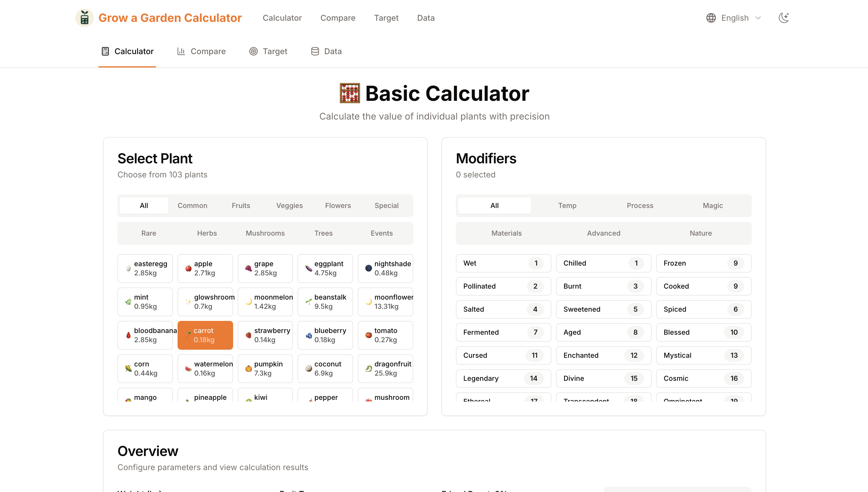Enable the Wet modifier
Image resolution: width=868 pixels, height=492 pixels.
tap(503, 263)
